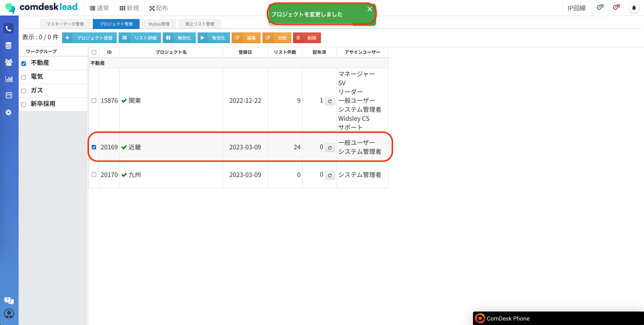Click the ID column header

(109, 52)
